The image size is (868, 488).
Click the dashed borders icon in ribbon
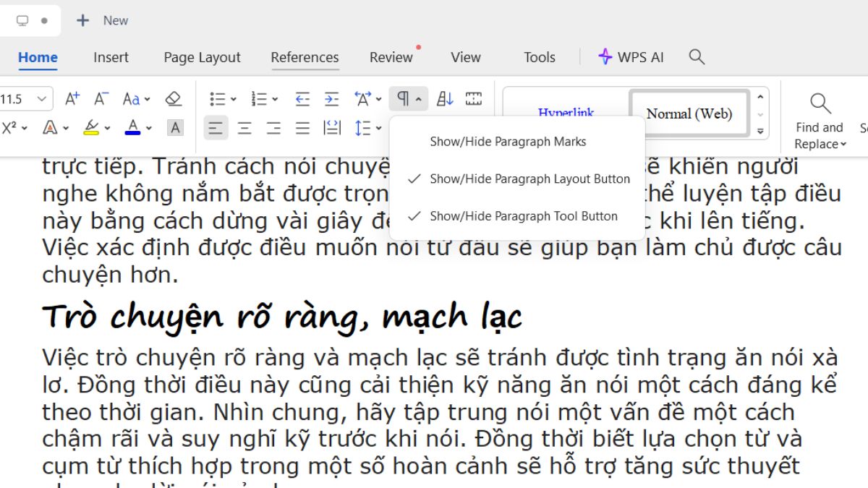click(x=474, y=99)
